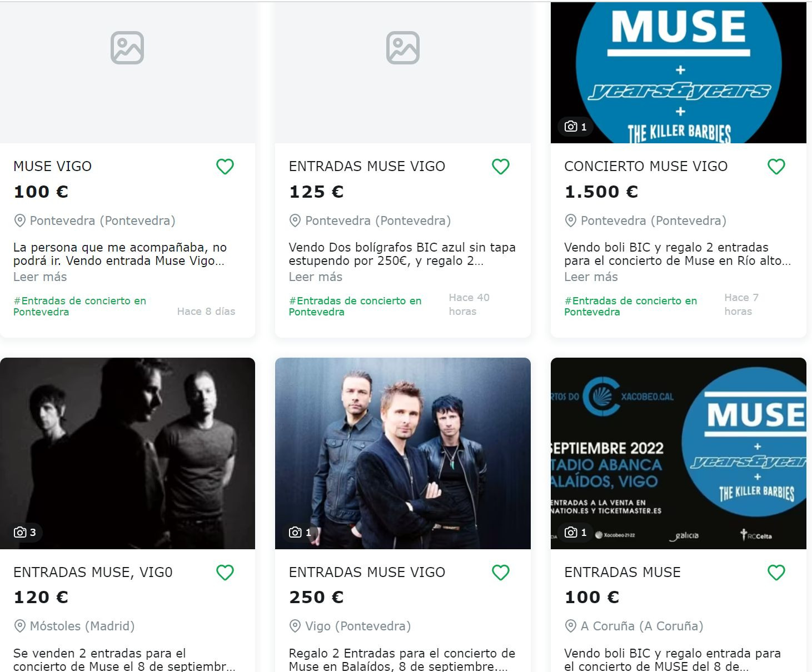Click the location pin for Vigo (Pontevedra)

coord(295,625)
